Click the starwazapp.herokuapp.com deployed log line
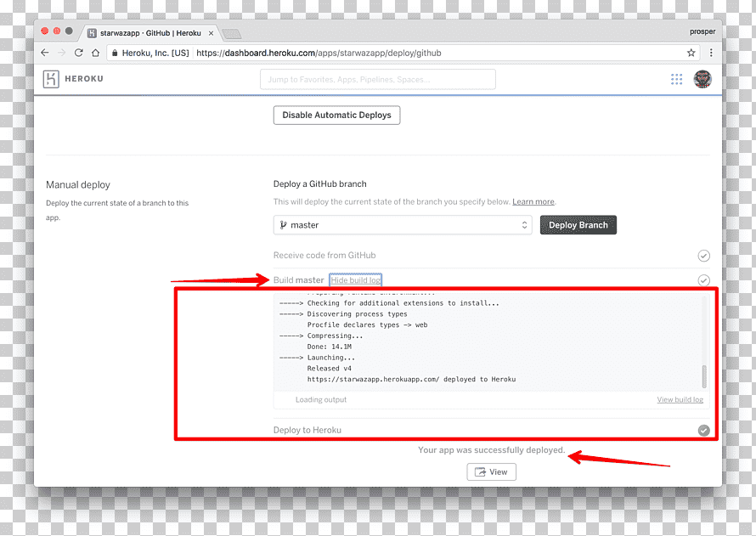The height and width of the screenshot is (536, 756). pos(411,380)
